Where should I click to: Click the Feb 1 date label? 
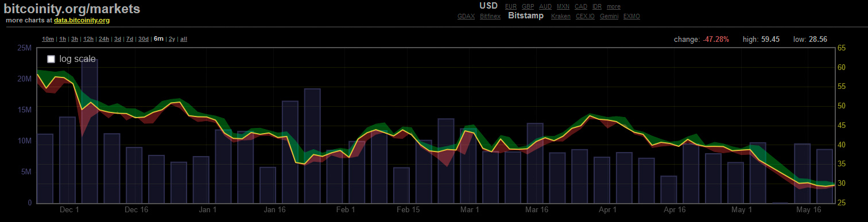pos(345,210)
